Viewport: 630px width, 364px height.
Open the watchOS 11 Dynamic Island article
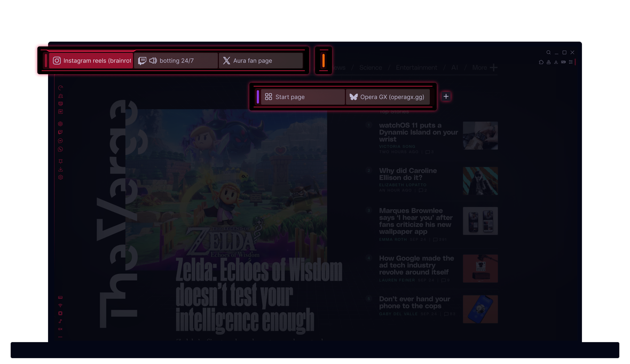click(418, 132)
